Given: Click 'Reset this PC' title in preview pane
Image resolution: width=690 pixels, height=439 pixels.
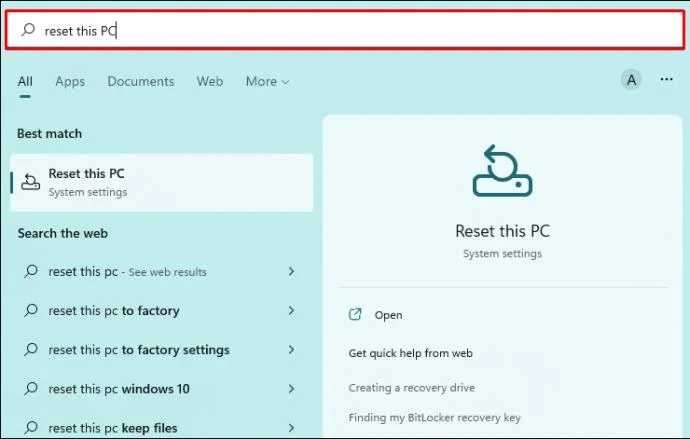Looking at the screenshot, I should coord(503,231).
